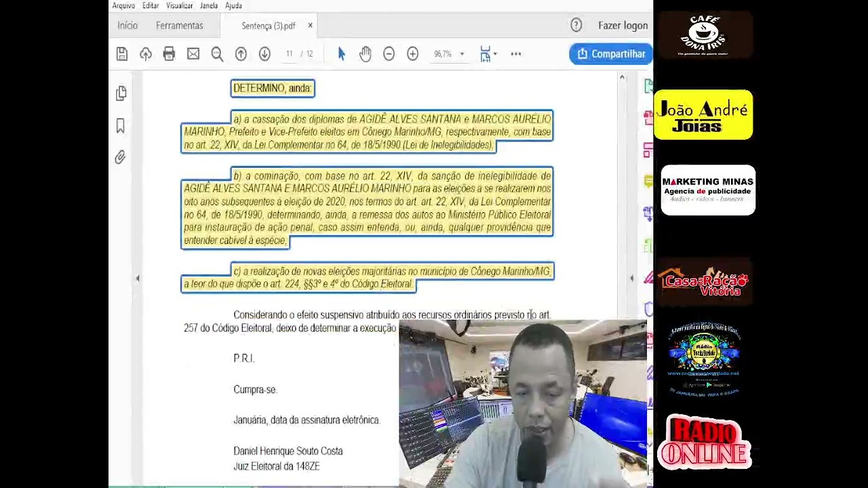Click the help question mark icon

click(x=576, y=25)
